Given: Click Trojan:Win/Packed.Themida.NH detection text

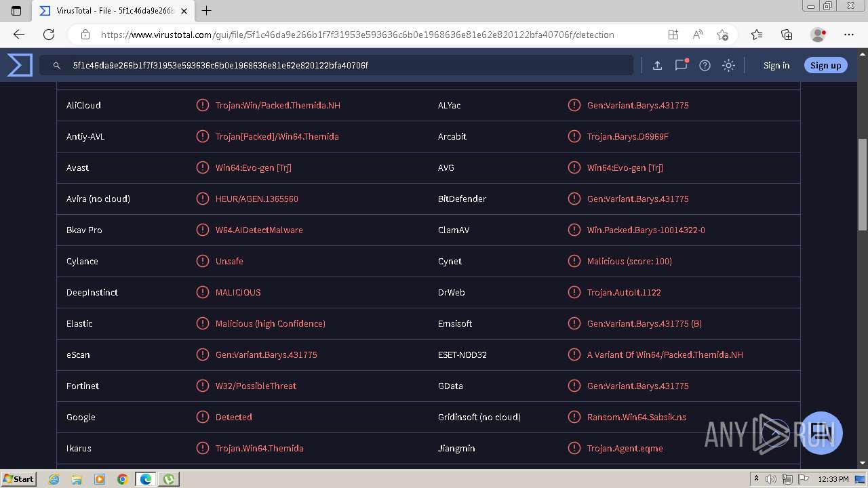Looking at the screenshot, I should click(x=278, y=105).
